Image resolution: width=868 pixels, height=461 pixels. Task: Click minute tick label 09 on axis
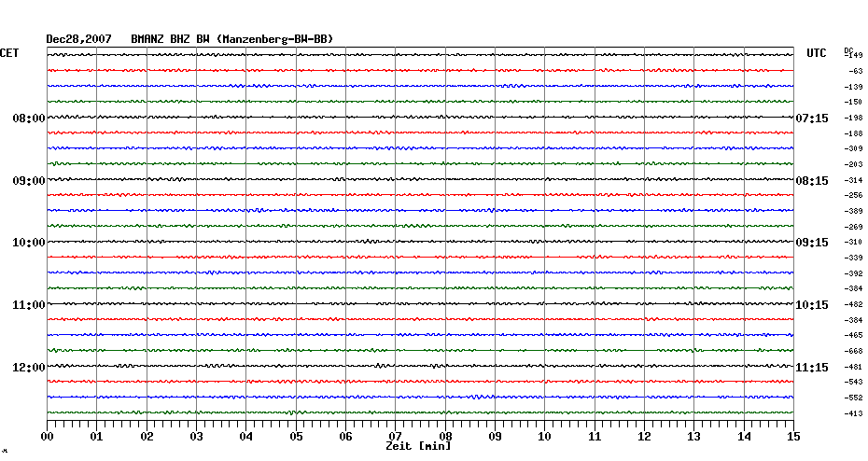click(x=495, y=436)
